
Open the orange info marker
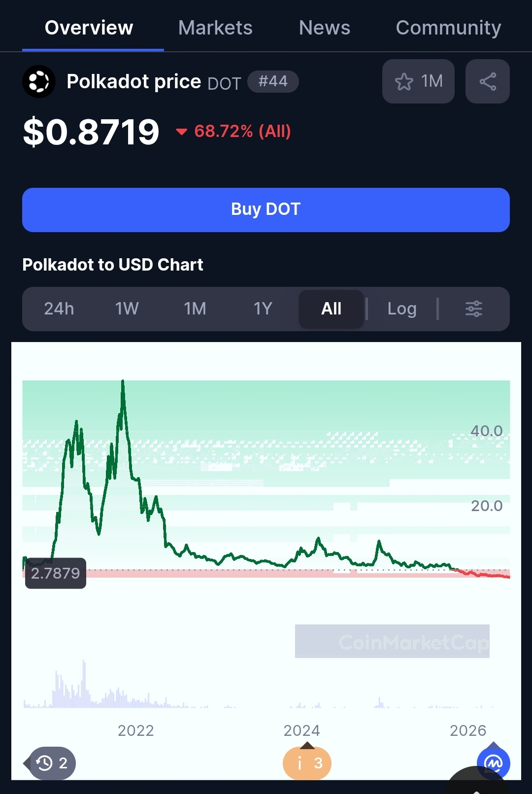pyautogui.click(x=307, y=763)
